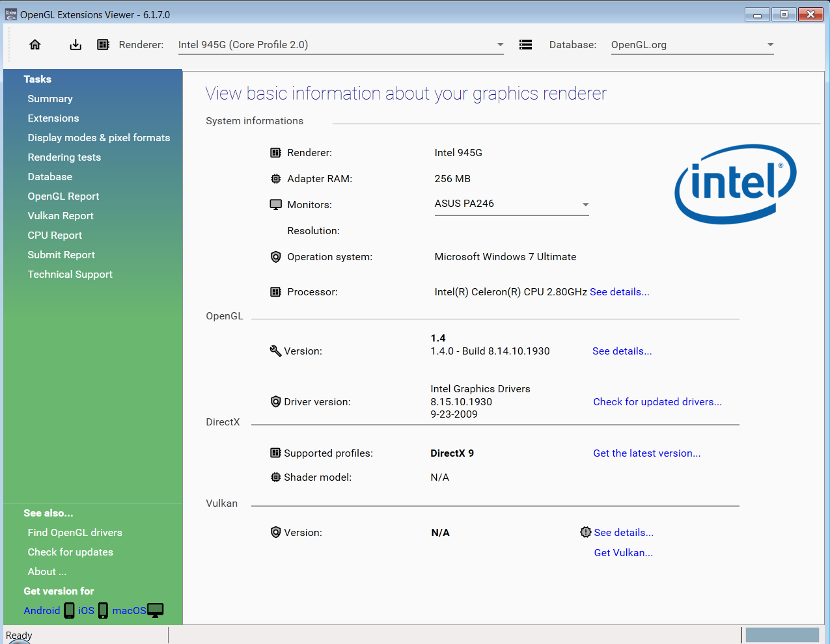Click the OpenGL Version wrench icon
Screen dimensions: 830x644
(275, 351)
